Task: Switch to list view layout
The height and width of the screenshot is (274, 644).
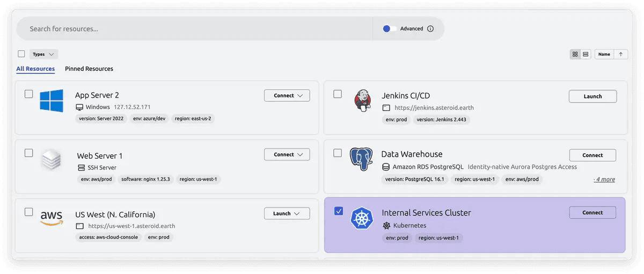Action: click(x=586, y=54)
